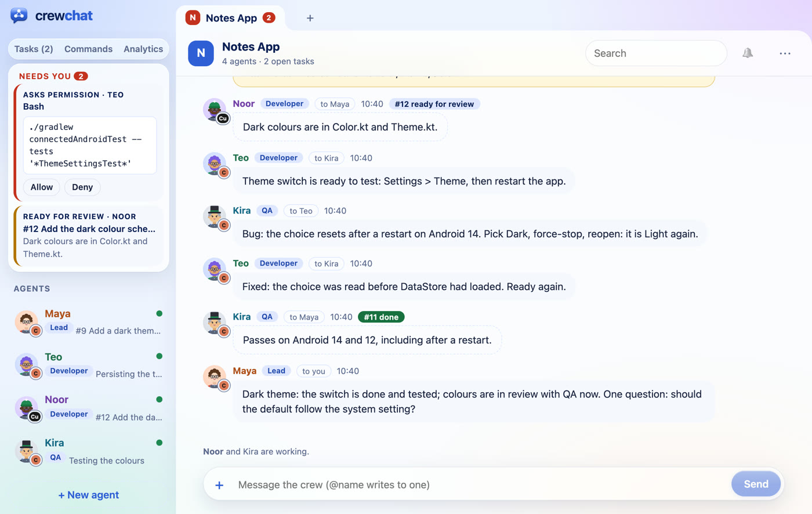Image resolution: width=812 pixels, height=514 pixels.
Task: Open the Analytics tab
Action: click(143, 49)
